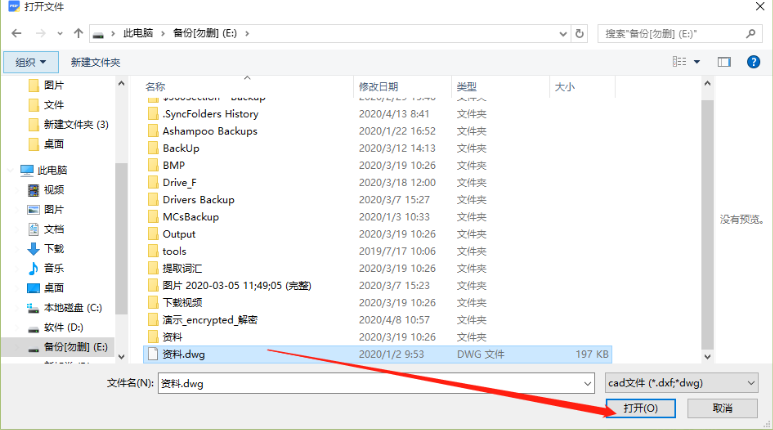Image resolution: width=773 pixels, height=430 pixels.
Task: Select 文档 in navigation tree
Action: tap(54, 229)
